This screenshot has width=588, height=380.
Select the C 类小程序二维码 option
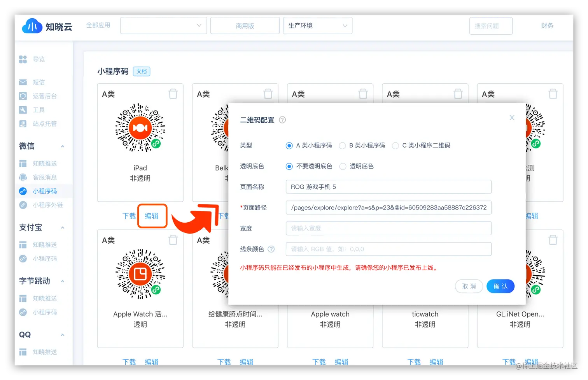click(x=395, y=146)
